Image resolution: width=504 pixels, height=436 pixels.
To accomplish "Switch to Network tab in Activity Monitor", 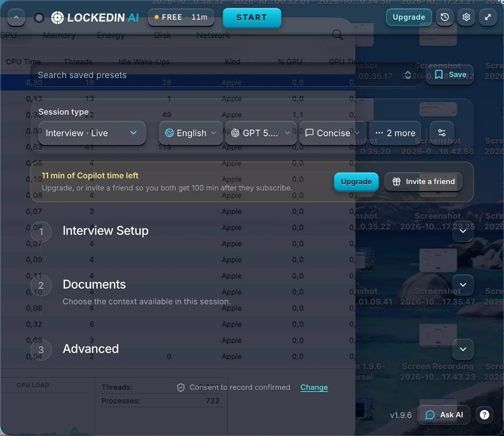I will pos(214,35).
